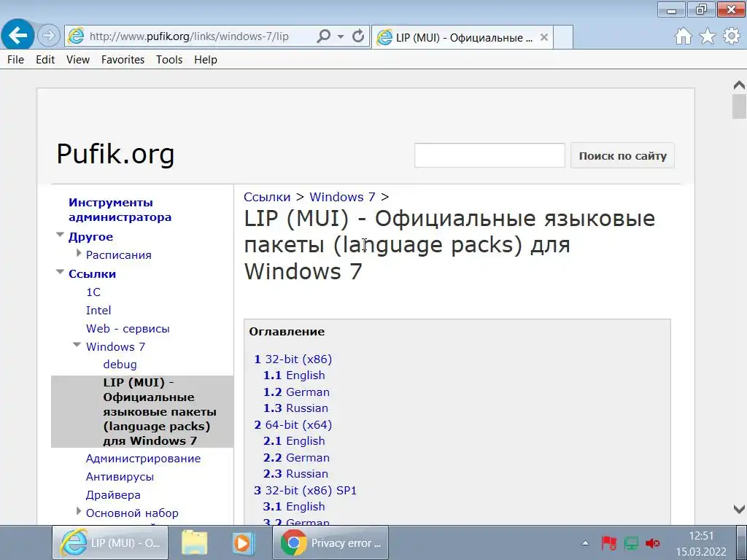Image resolution: width=747 pixels, height=560 pixels.
Task: Go back with the browser Back arrow
Action: point(18,35)
